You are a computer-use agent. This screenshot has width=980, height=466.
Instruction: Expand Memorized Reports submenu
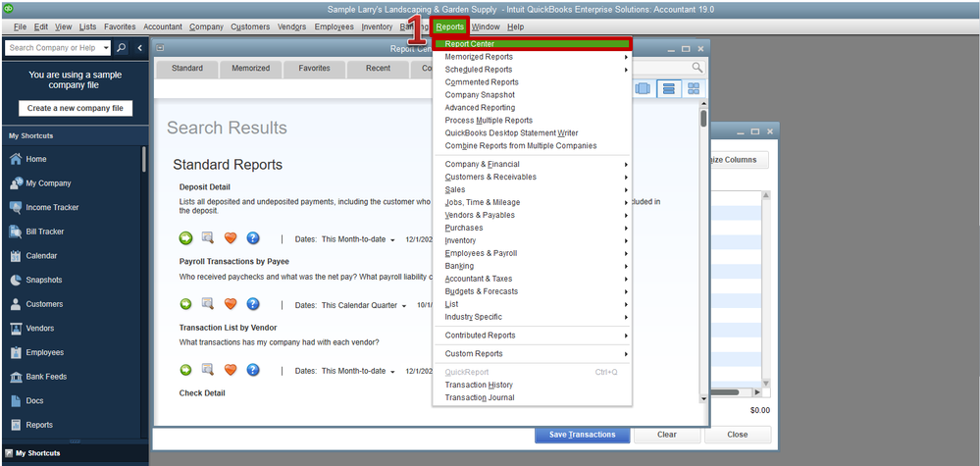[x=532, y=57]
